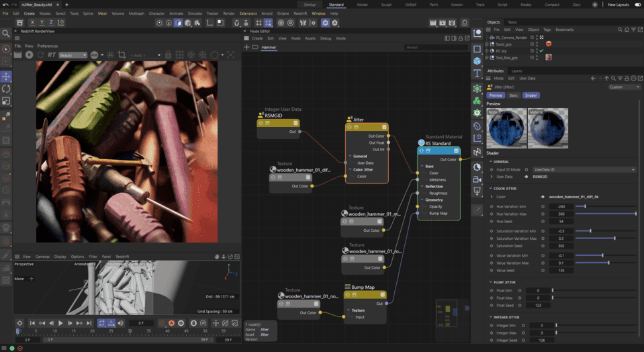Select the Rotate tool in left toolbar
644x352 pixels.
pyautogui.click(x=6, y=89)
